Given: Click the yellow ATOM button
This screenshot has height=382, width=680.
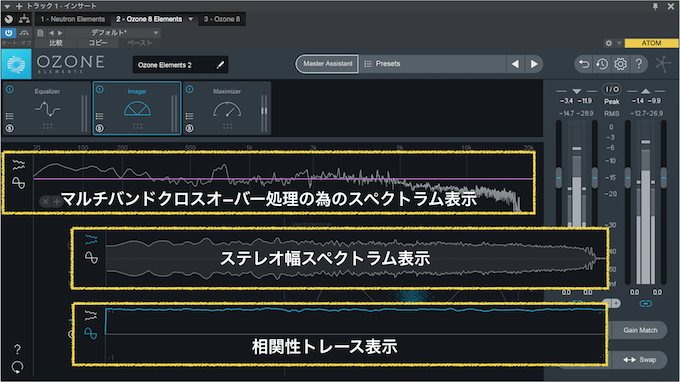Looking at the screenshot, I should coord(651,43).
